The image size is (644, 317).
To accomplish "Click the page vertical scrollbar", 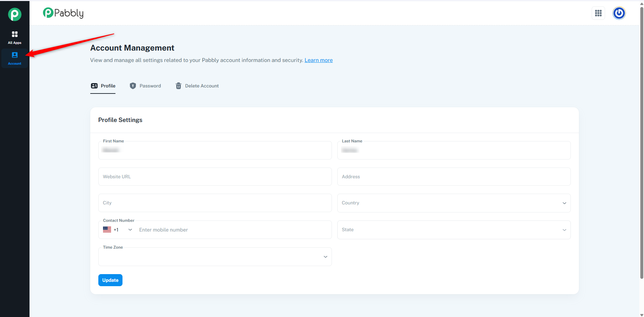I will [642, 142].
